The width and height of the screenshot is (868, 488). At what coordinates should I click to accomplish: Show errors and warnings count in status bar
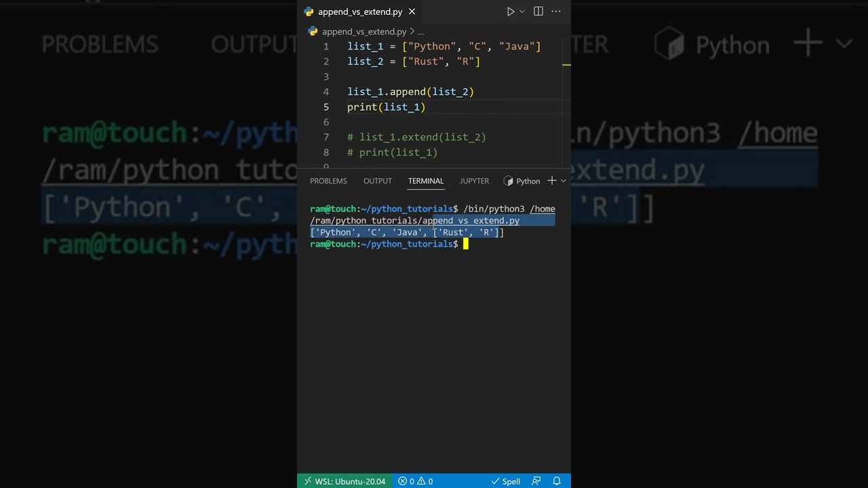(x=416, y=481)
